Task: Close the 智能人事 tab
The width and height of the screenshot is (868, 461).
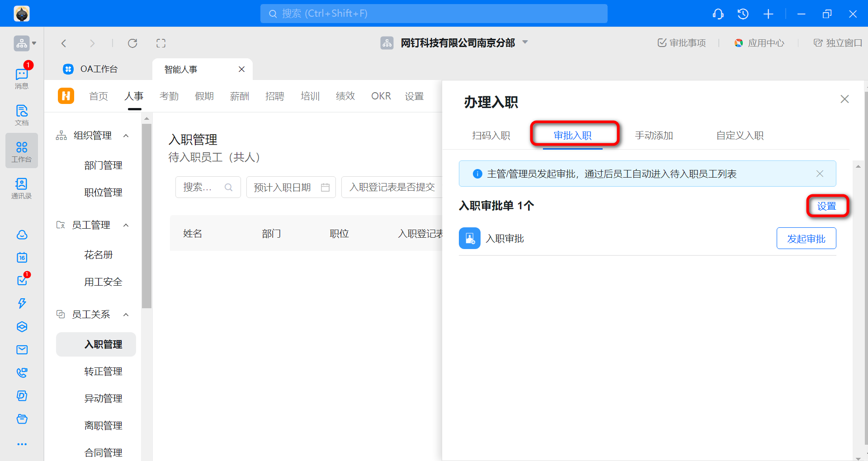Action: 241,69
